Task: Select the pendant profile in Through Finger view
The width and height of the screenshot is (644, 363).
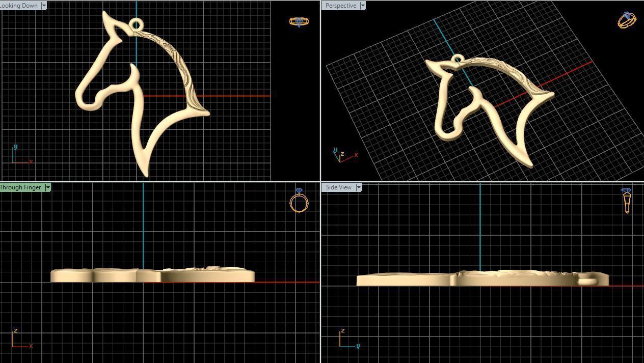Action: click(152, 275)
